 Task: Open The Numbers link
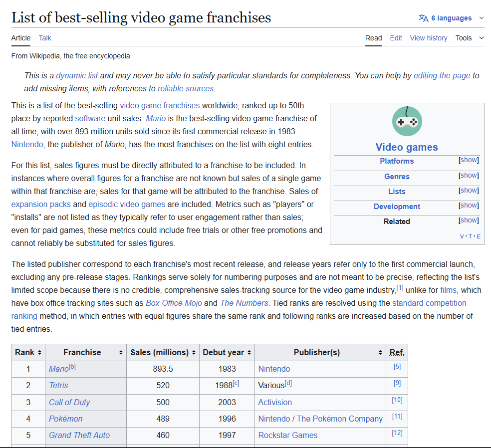(244, 303)
